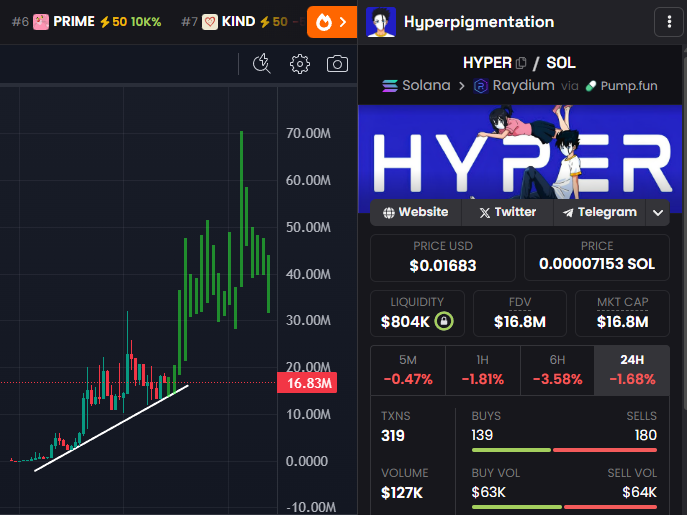The image size is (687, 515).
Task: Click the Solana logo icon
Action: (390, 86)
